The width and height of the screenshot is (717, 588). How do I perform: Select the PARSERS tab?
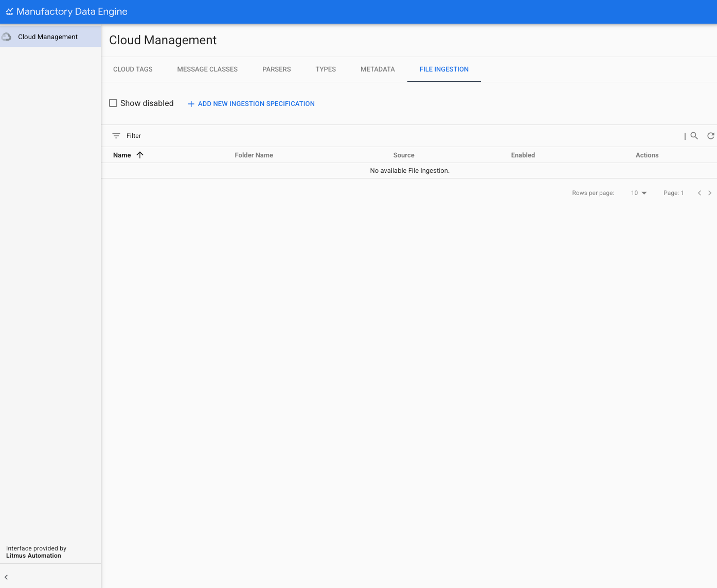coord(276,69)
